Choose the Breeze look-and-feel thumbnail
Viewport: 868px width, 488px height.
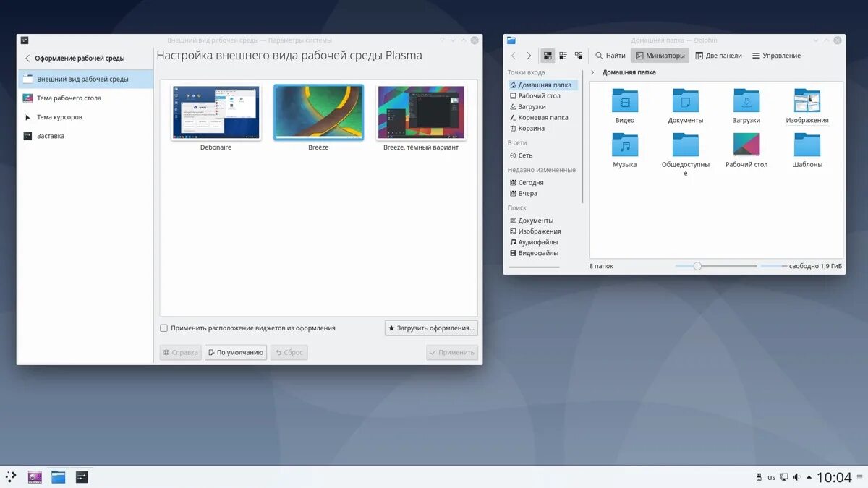click(318, 113)
